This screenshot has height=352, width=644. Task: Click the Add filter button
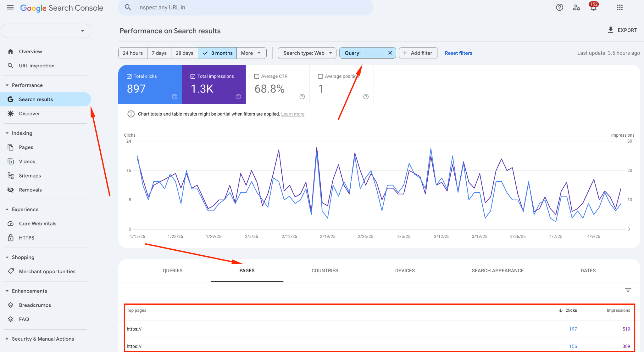click(x=418, y=53)
